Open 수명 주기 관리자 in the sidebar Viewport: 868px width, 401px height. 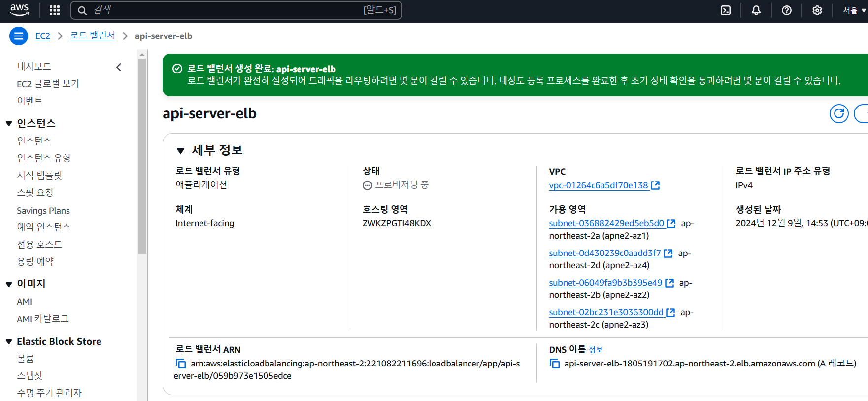(49, 393)
